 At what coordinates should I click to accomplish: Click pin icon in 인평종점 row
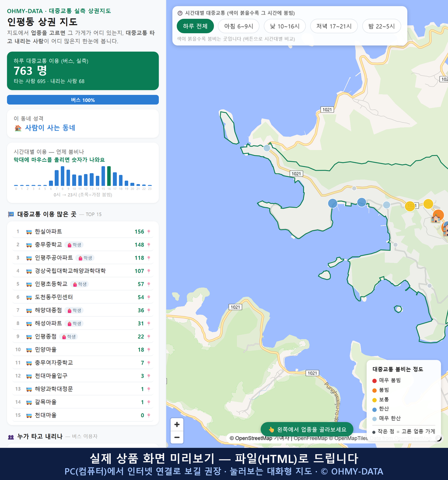click(149, 337)
